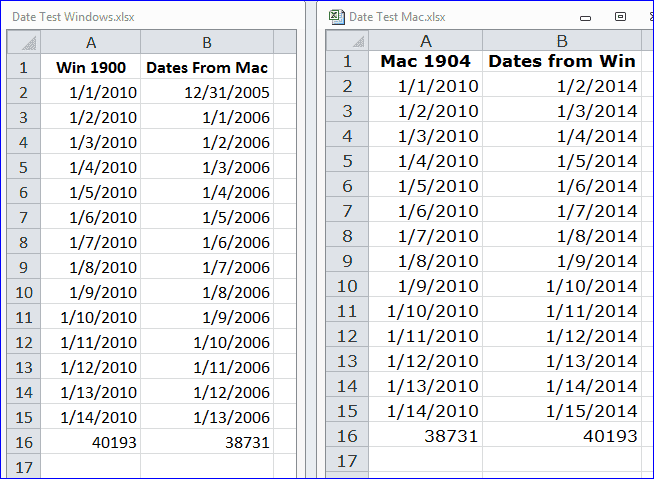Click the 'Win 1900' header cell
This screenshot has height=479, width=654.
(x=91, y=68)
